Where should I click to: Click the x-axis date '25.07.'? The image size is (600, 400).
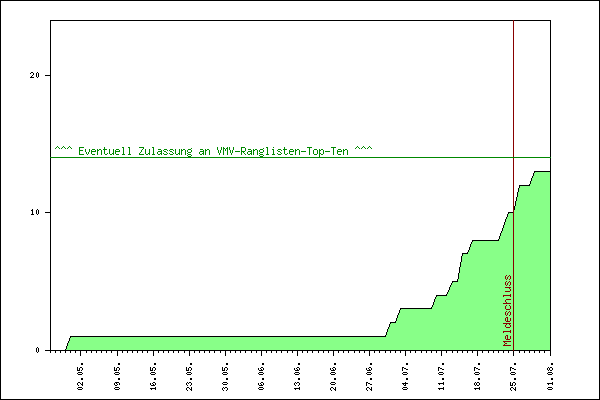(x=514, y=377)
